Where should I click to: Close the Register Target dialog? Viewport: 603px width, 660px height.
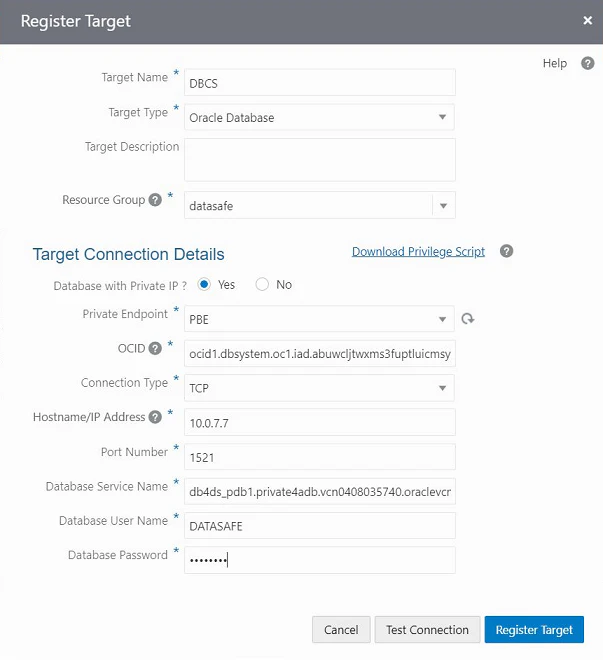[x=587, y=20]
